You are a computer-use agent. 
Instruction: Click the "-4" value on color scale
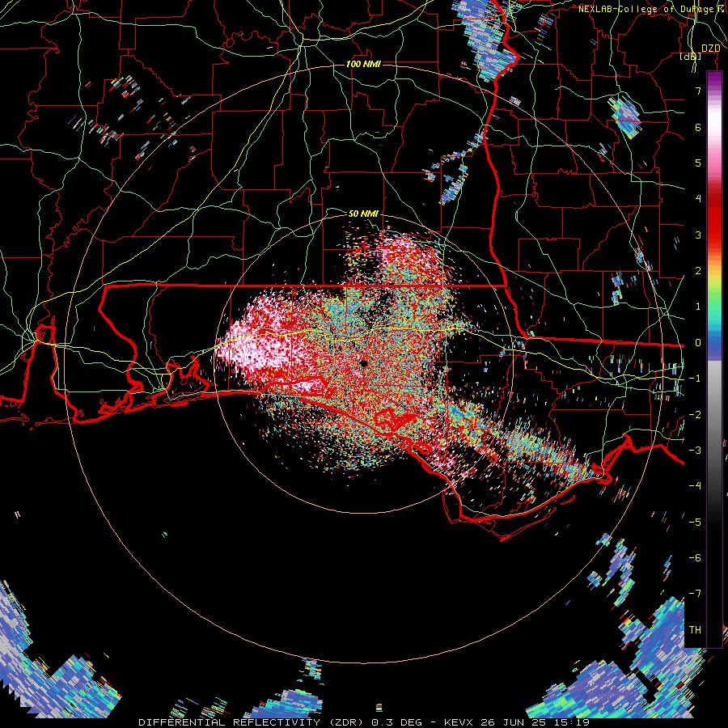(x=695, y=486)
